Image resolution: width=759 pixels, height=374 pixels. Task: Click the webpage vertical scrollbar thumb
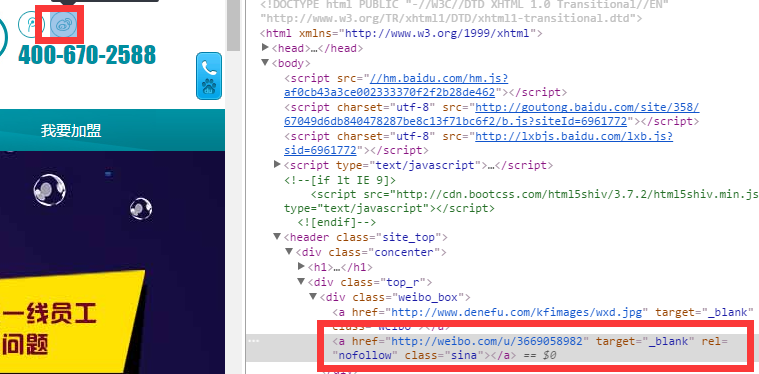pyautogui.click(x=233, y=25)
